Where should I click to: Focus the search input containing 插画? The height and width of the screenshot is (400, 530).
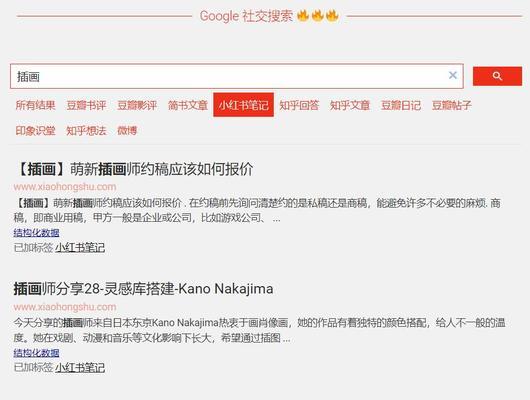pyautogui.click(x=237, y=76)
